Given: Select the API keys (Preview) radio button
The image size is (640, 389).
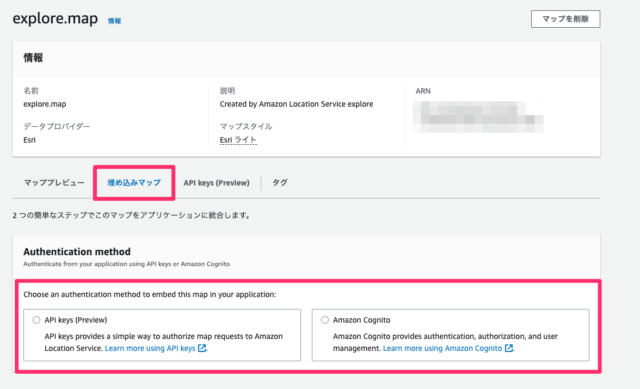Looking at the screenshot, I should pos(36,320).
